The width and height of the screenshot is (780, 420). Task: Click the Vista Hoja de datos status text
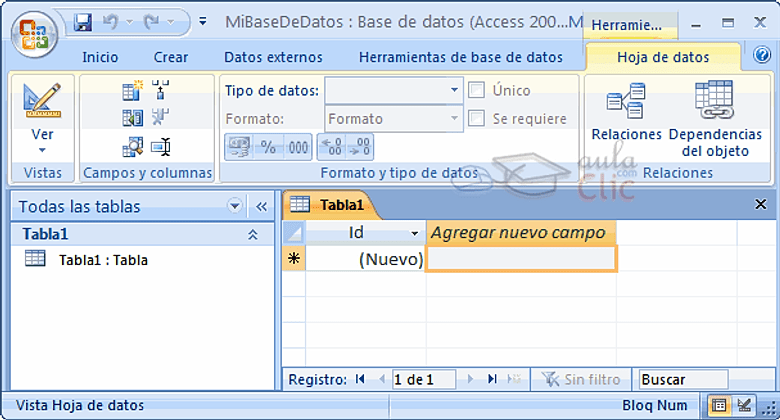click(x=80, y=406)
